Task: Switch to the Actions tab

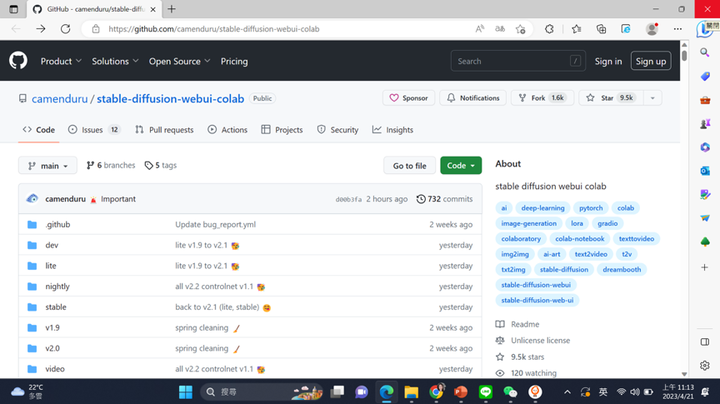Action: [227, 130]
